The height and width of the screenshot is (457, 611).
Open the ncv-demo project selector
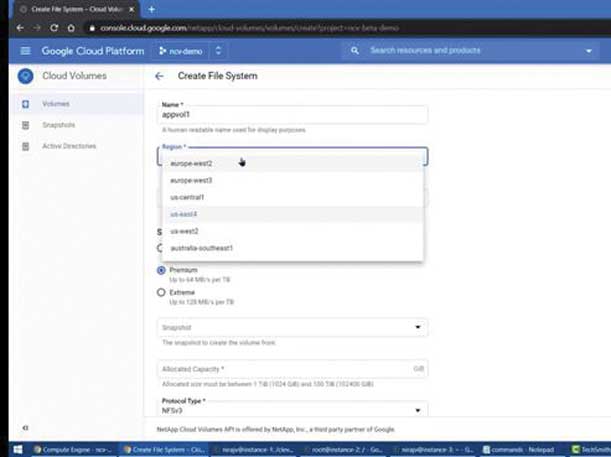(189, 51)
